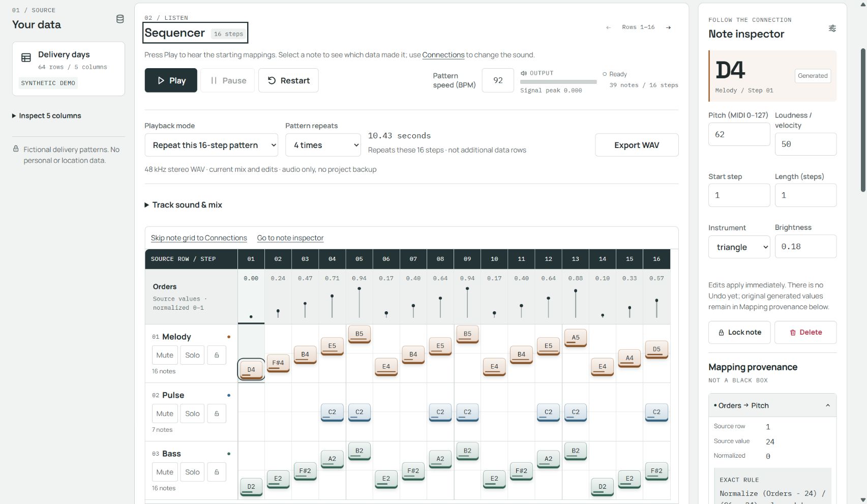Click the lock icon on Pulse track
867x504 pixels.
tap(217, 413)
